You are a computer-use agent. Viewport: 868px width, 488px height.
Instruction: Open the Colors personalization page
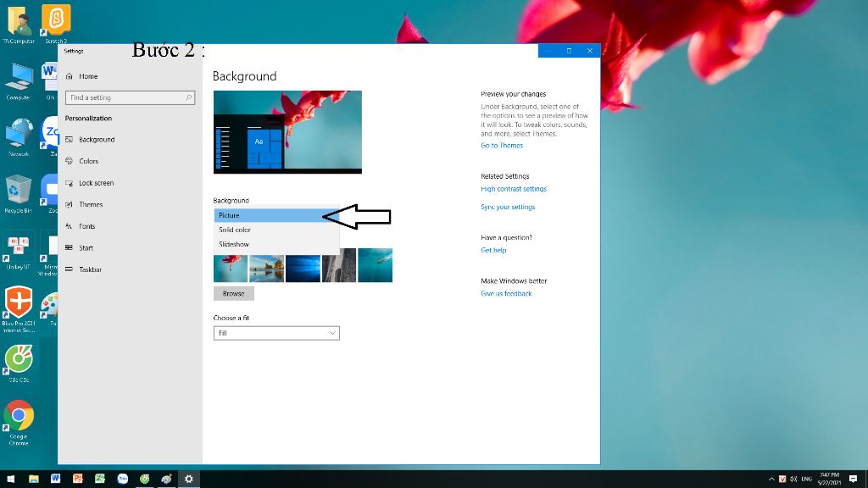88,161
